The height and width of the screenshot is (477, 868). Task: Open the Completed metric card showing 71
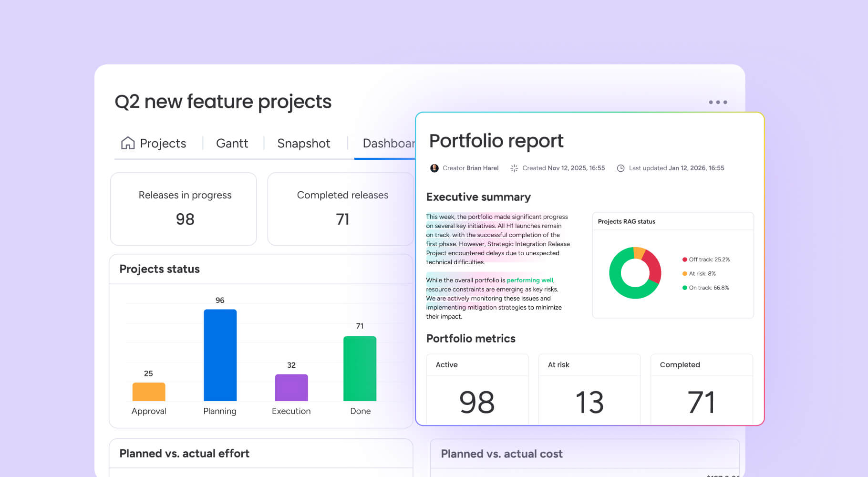click(702, 389)
